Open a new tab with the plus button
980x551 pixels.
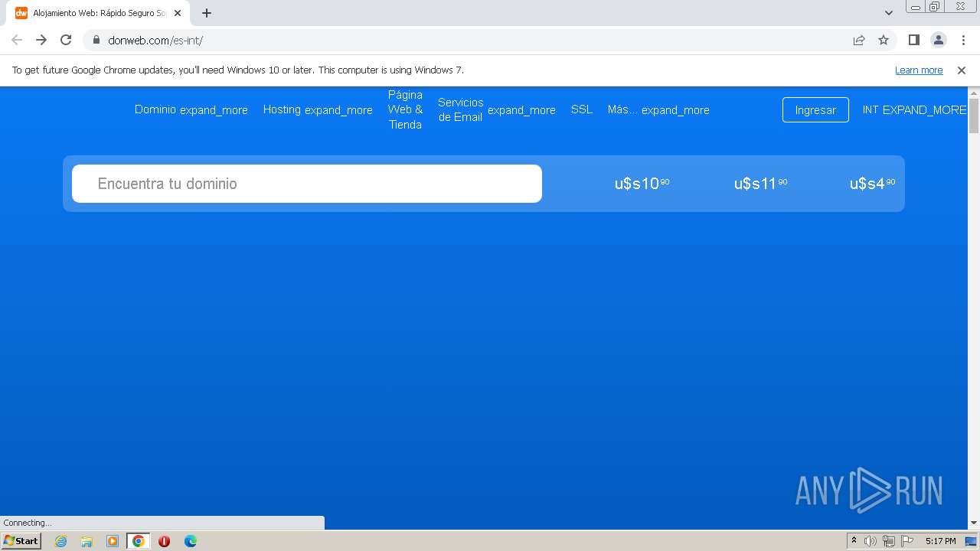point(207,13)
